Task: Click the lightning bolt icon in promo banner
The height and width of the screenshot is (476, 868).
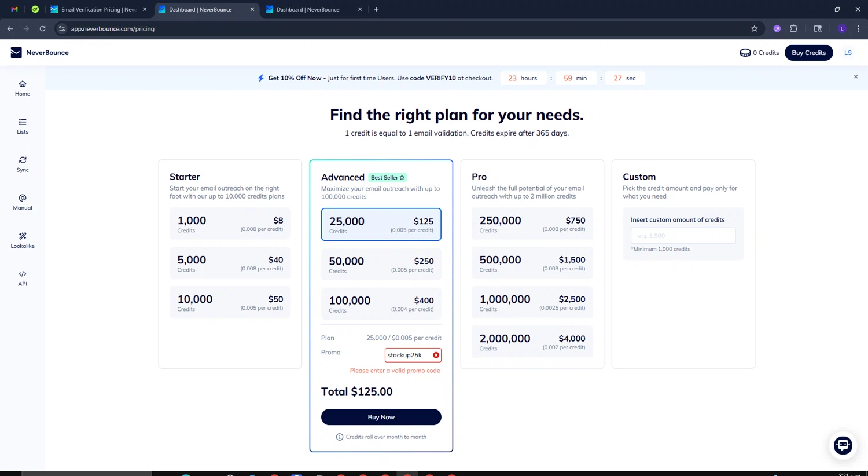Action: 261,78
